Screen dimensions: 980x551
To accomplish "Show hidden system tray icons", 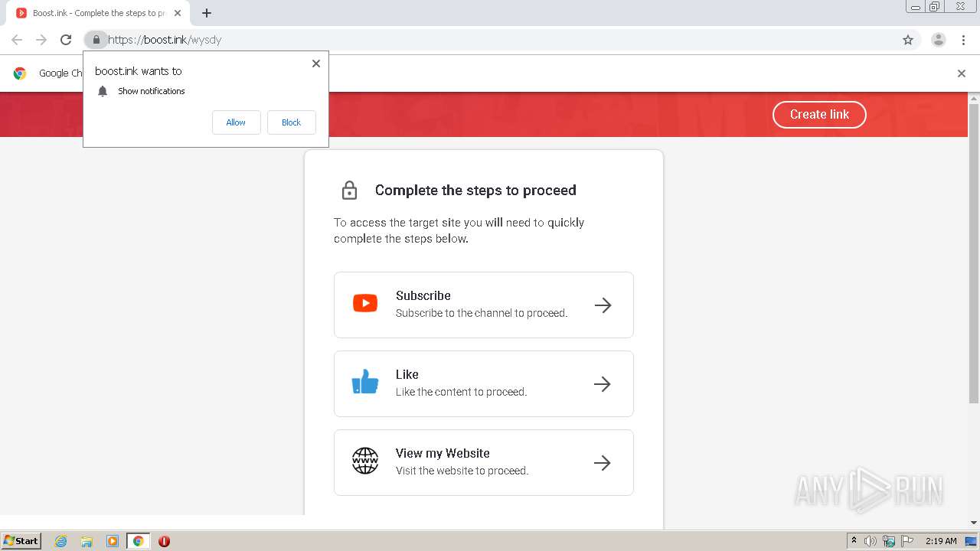I will tap(854, 541).
